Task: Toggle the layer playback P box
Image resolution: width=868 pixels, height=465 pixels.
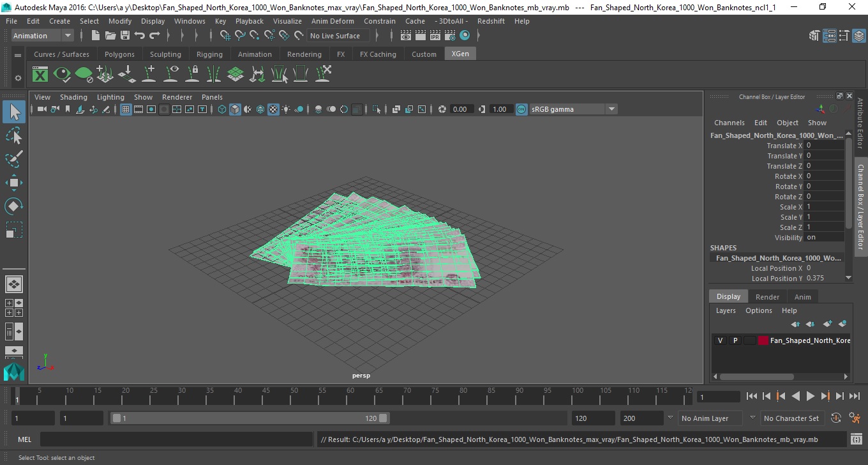Action: click(735, 340)
